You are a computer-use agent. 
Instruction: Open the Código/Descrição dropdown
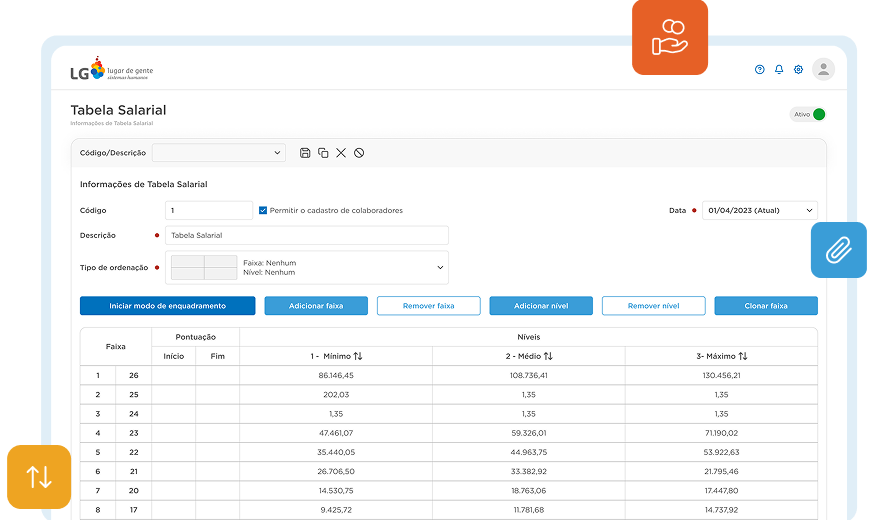tap(219, 153)
